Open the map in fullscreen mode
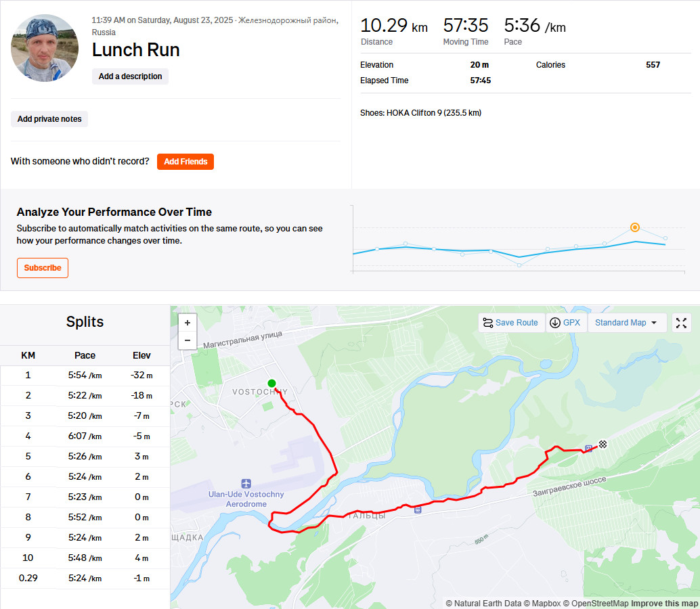 (x=681, y=323)
